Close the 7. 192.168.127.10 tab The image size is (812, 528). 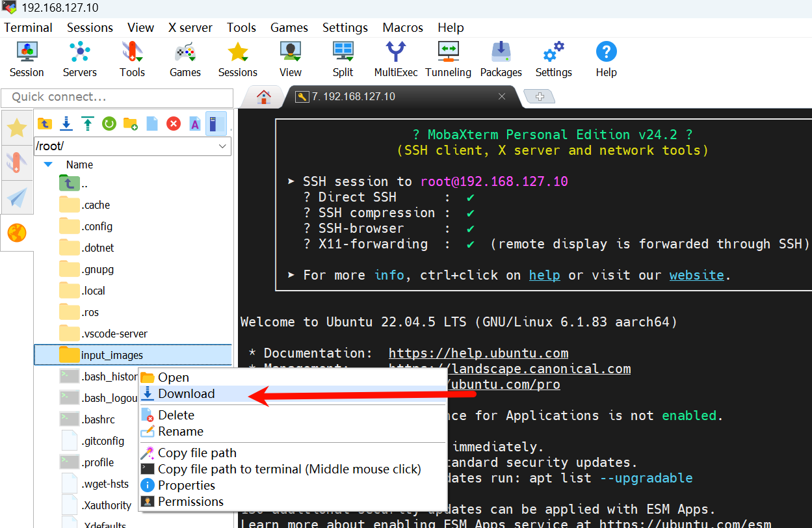pos(502,96)
